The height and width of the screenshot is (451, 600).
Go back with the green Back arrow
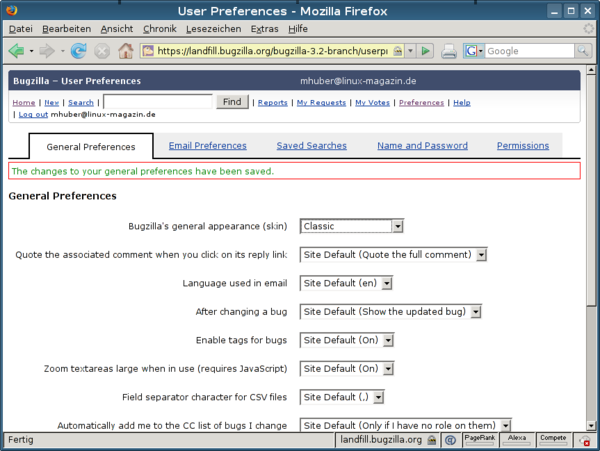(16, 51)
